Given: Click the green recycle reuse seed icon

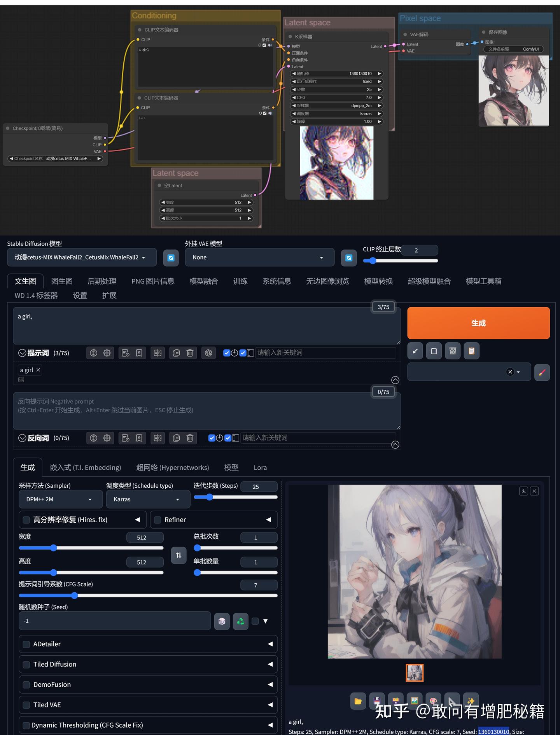Looking at the screenshot, I should (x=241, y=621).
